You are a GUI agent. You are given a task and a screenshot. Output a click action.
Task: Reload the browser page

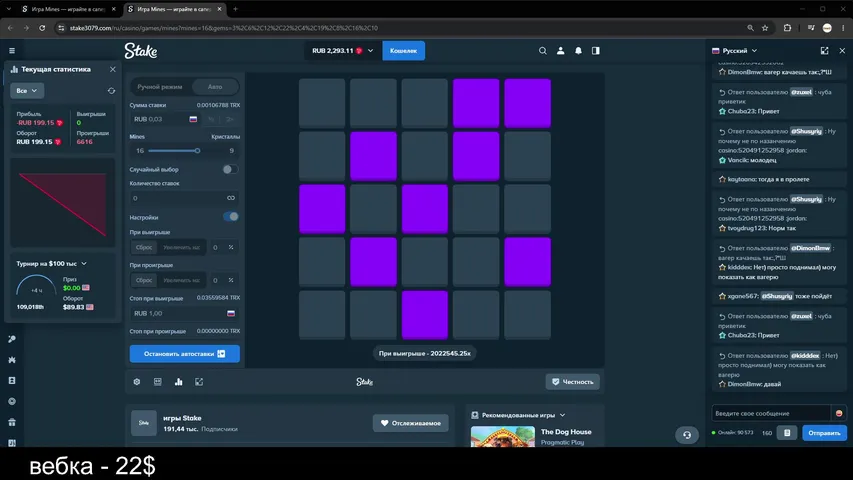42,28
